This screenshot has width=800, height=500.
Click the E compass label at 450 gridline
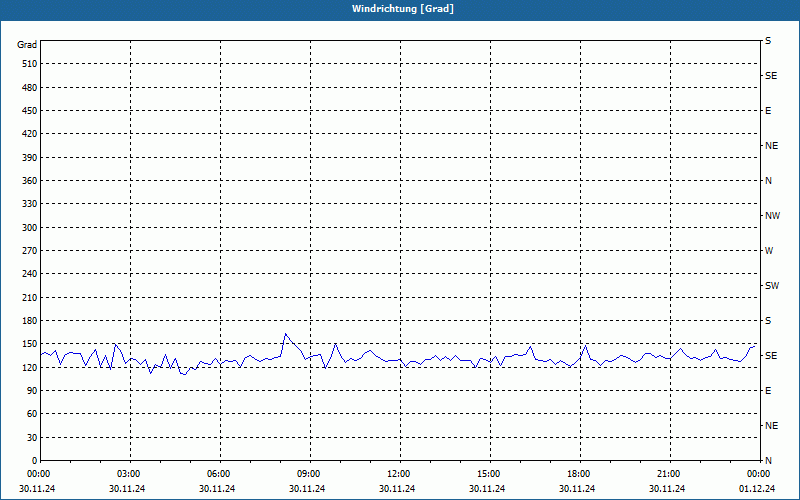tap(768, 111)
